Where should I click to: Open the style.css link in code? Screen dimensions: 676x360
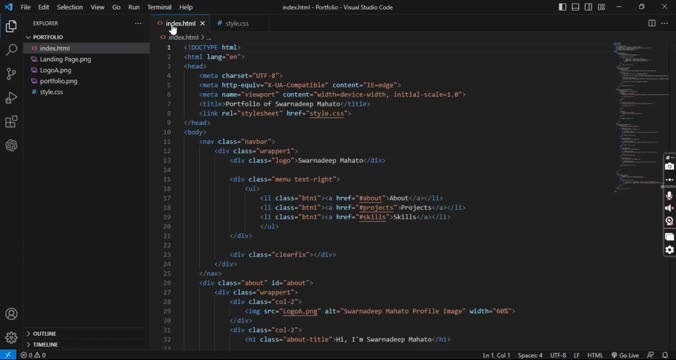[326, 113]
